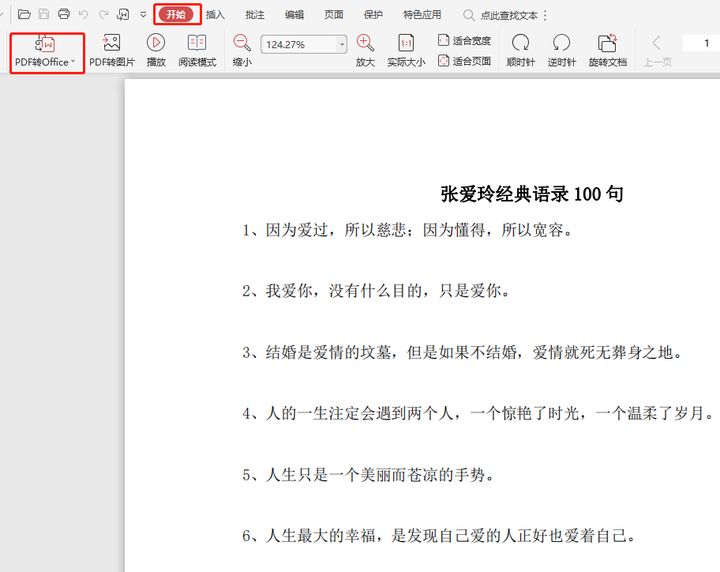Image resolution: width=720 pixels, height=572 pixels.
Task: Click the PDF转Office button
Action: click(47, 53)
